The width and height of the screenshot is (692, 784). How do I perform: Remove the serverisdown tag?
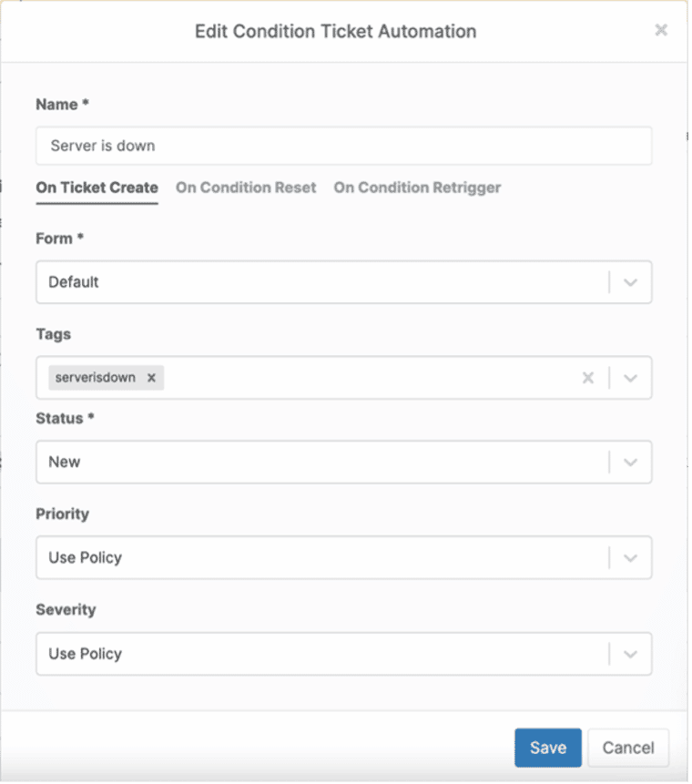pyautogui.click(x=151, y=377)
